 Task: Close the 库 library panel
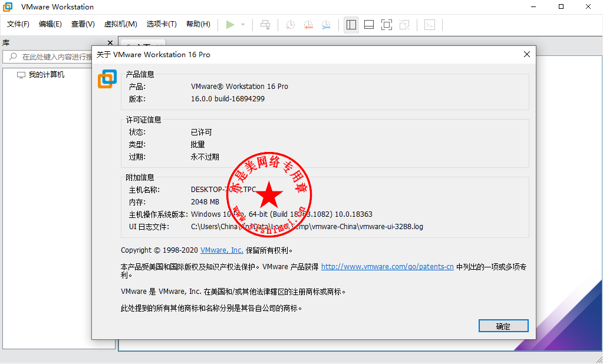[110, 42]
